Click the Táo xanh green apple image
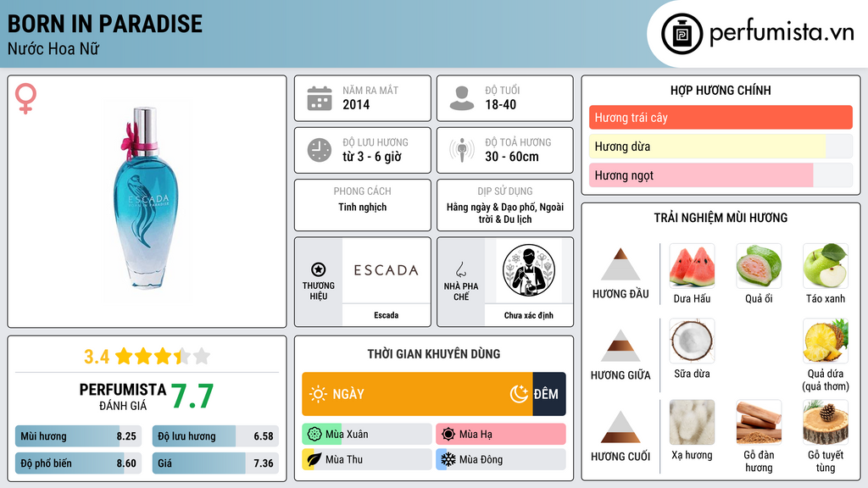 (826, 266)
